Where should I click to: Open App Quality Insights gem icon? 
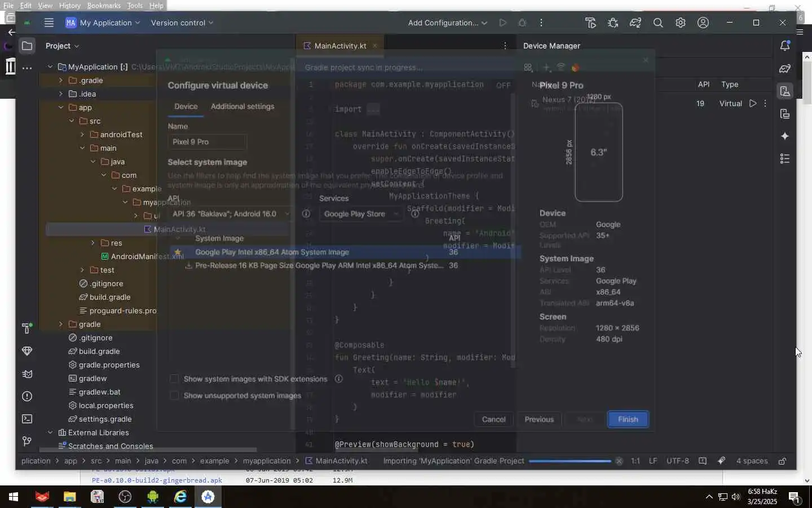point(27,351)
